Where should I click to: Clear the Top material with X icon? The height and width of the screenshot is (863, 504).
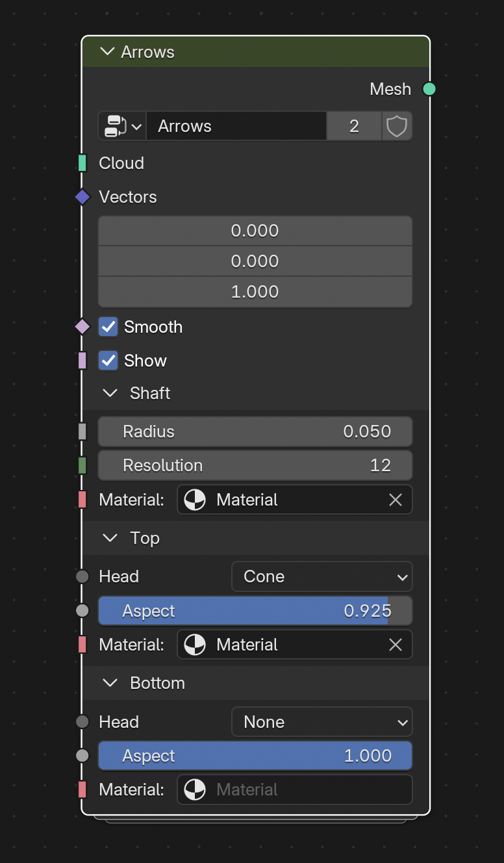(396, 645)
